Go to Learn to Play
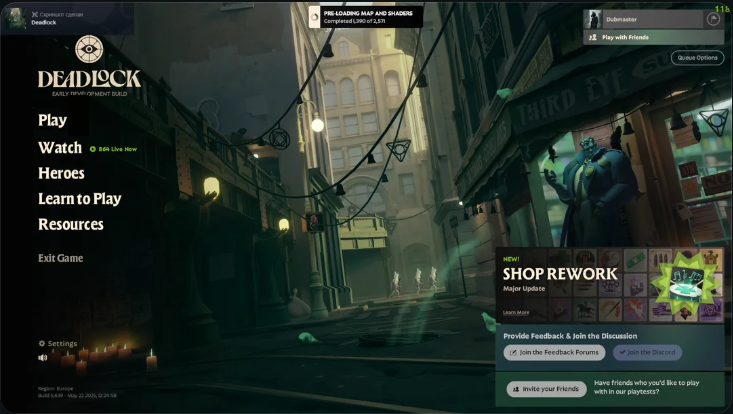The height and width of the screenshot is (414, 733). [79, 199]
